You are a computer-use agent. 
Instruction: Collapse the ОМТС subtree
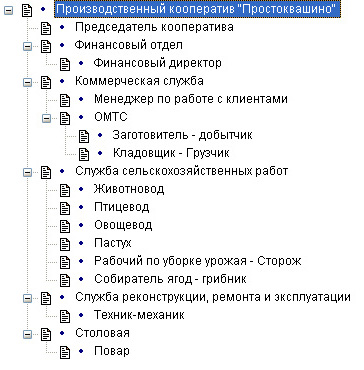[46, 118]
